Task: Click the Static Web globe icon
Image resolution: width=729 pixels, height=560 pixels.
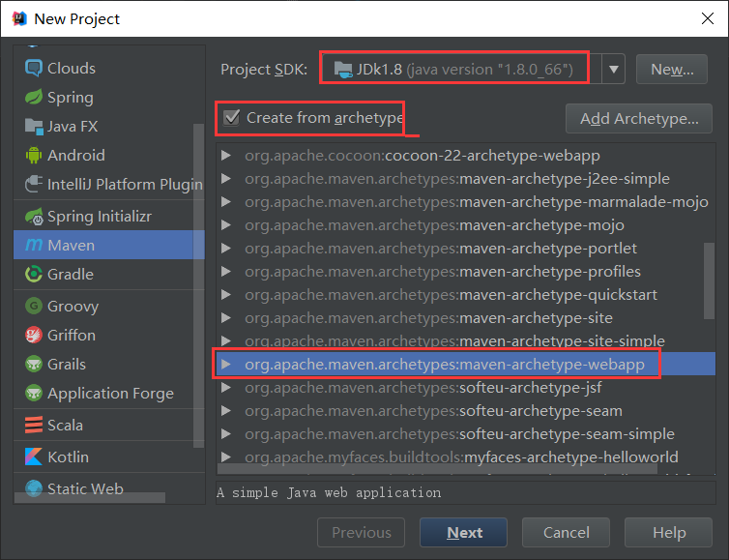Action: (34, 488)
